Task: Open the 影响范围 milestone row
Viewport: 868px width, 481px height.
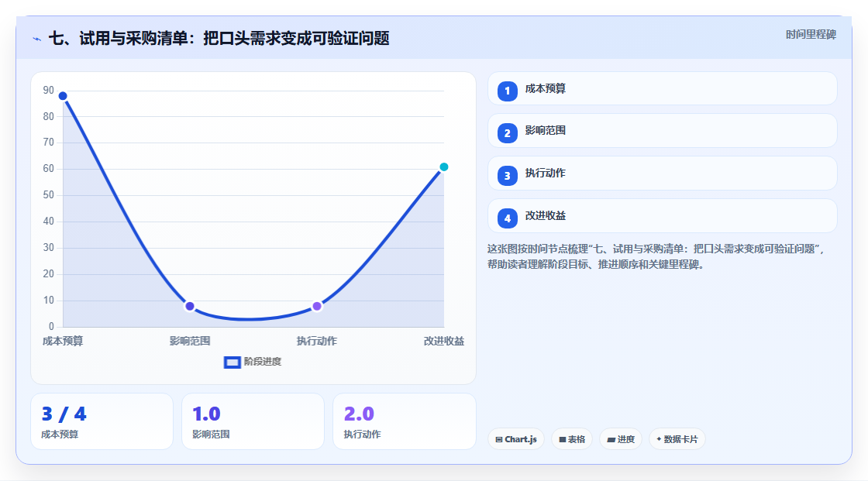Action: point(662,131)
